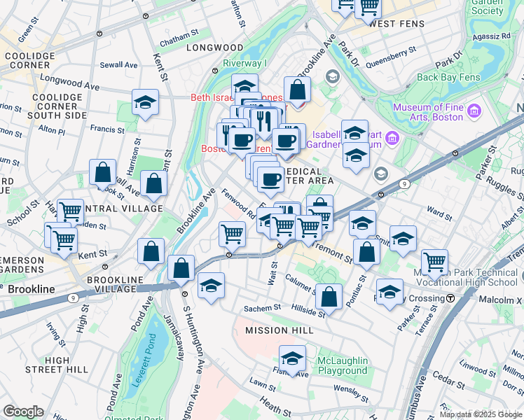Open the Google logo link

[x=24, y=412]
